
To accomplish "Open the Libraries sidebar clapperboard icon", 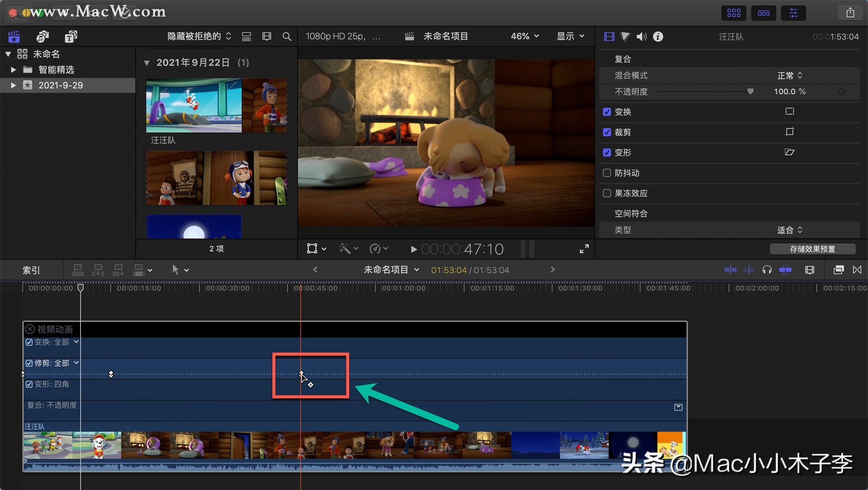I will pos(14,36).
